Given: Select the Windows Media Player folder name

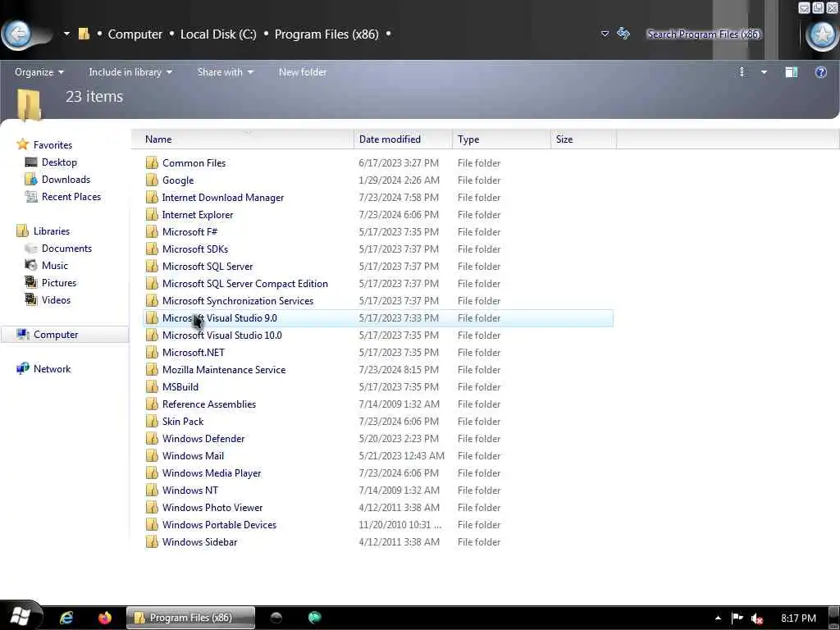Looking at the screenshot, I should click(x=212, y=473).
